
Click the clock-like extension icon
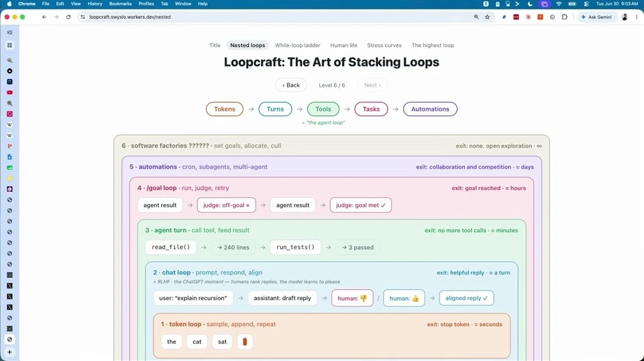pos(552,17)
